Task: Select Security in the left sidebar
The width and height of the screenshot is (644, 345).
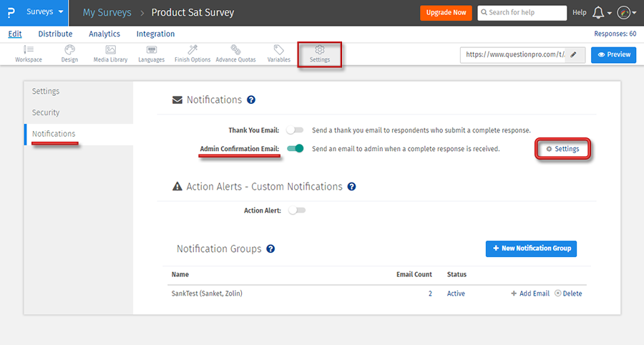Action: click(x=46, y=112)
